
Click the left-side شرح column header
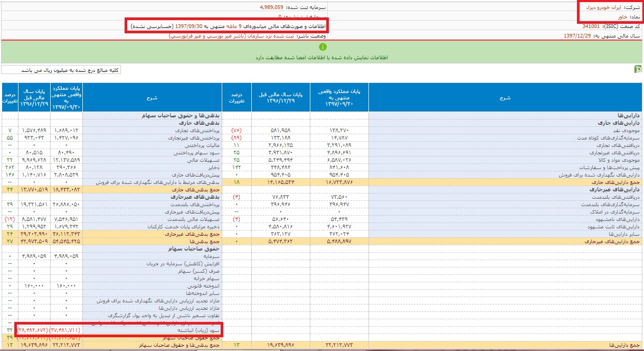(x=152, y=97)
